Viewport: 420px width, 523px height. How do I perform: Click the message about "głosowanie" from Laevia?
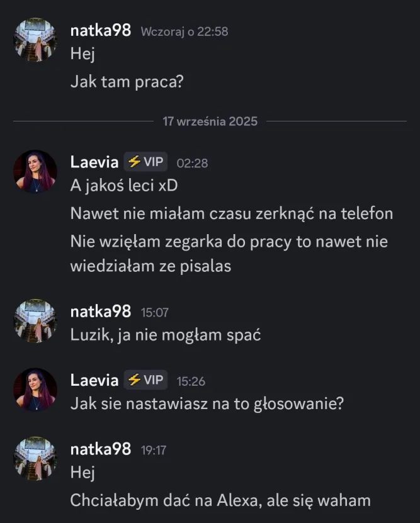[x=207, y=403]
